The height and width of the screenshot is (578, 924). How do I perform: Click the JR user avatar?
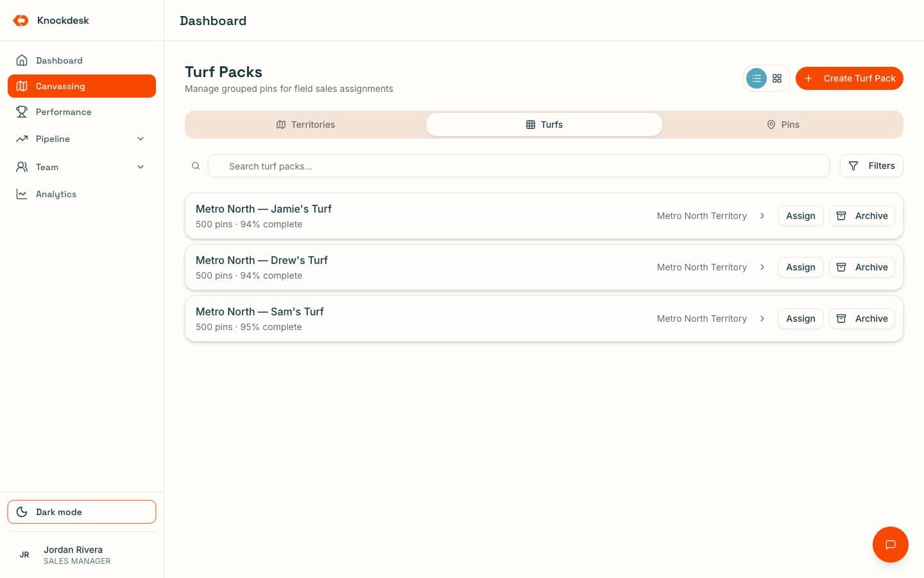[24, 555]
